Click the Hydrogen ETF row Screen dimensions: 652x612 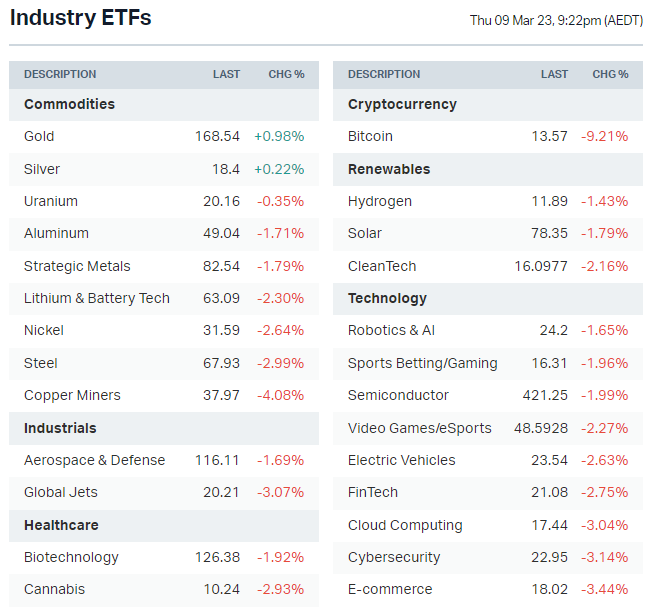380,201
